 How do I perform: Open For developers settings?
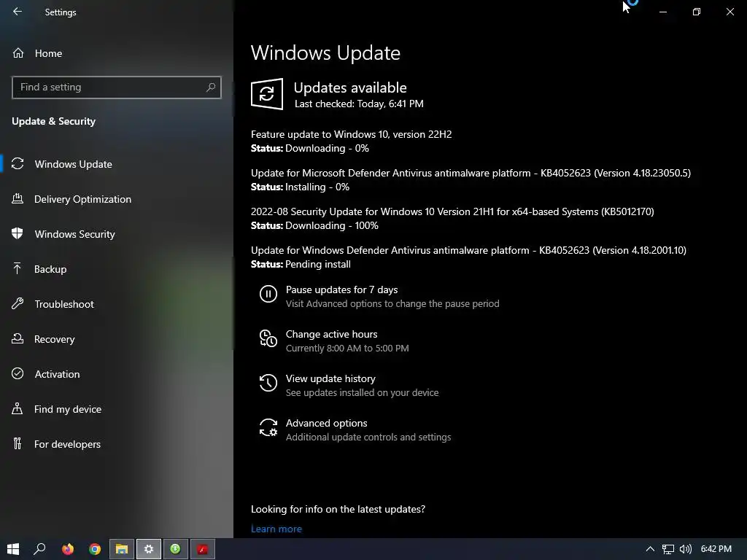(67, 444)
